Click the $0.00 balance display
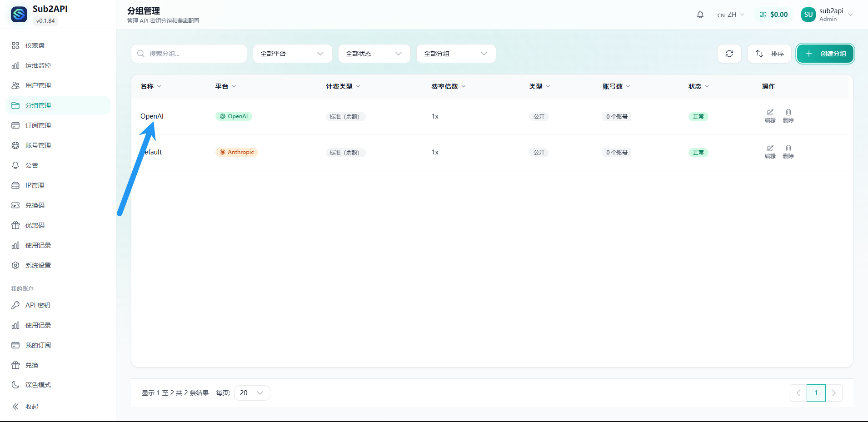The height and width of the screenshot is (422, 868). (x=773, y=14)
